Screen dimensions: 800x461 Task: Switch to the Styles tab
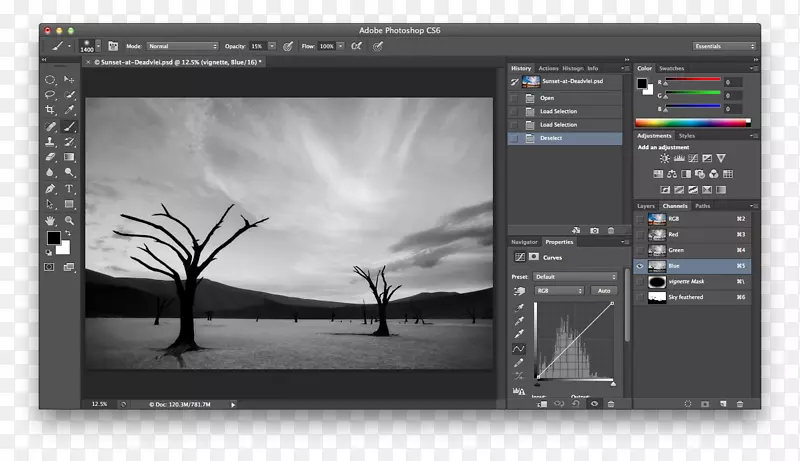[687, 136]
